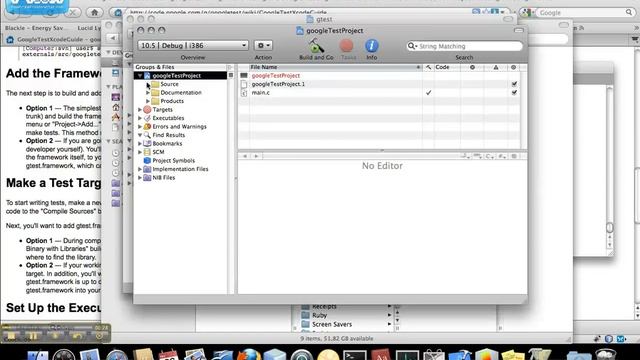Open Screen Savers folder in Finder window
The height and width of the screenshot is (360, 640).
[332, 324]
